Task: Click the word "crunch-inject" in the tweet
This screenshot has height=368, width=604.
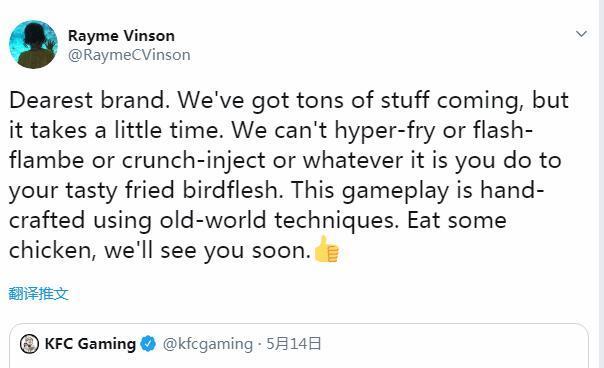Action: pyautogui.click(x=194, y=161)
